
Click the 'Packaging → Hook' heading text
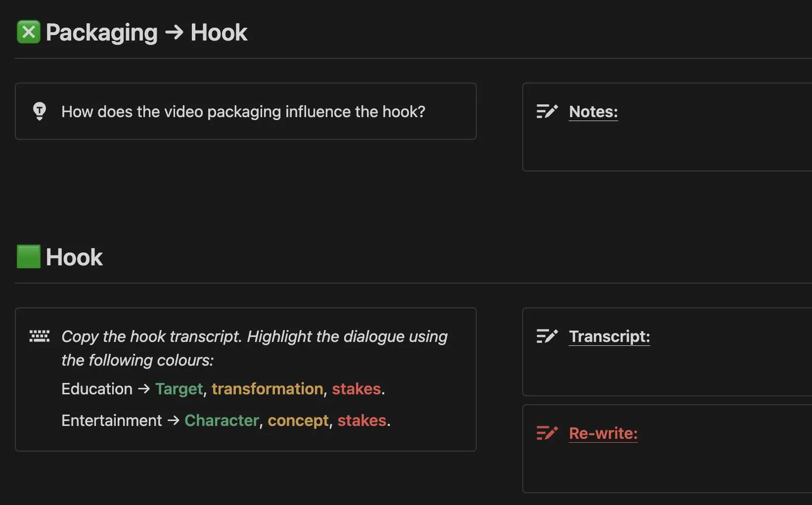(146, 33)
